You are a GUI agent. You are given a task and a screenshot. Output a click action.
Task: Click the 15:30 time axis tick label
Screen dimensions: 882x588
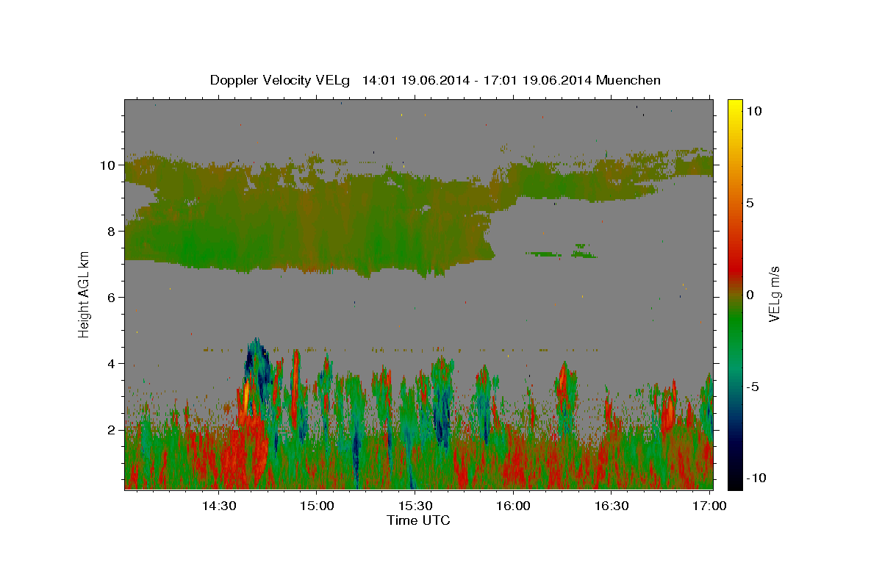(415, 506)
